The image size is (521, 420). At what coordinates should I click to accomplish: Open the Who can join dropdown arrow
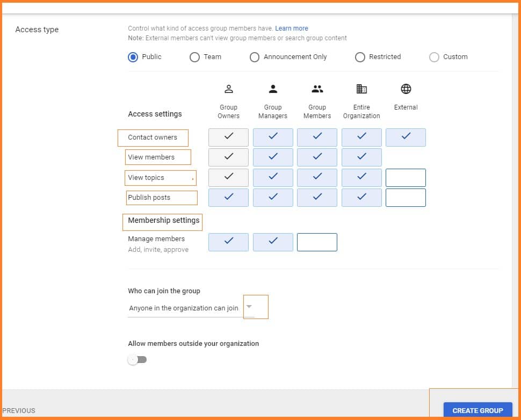pyautogui.click(x=249, y=307)
